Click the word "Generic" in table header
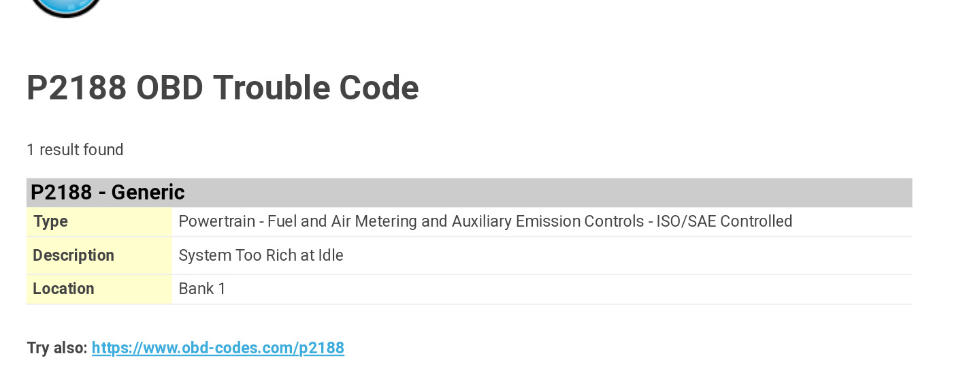The height and width of the screenshot is (388, 980). 148,193
